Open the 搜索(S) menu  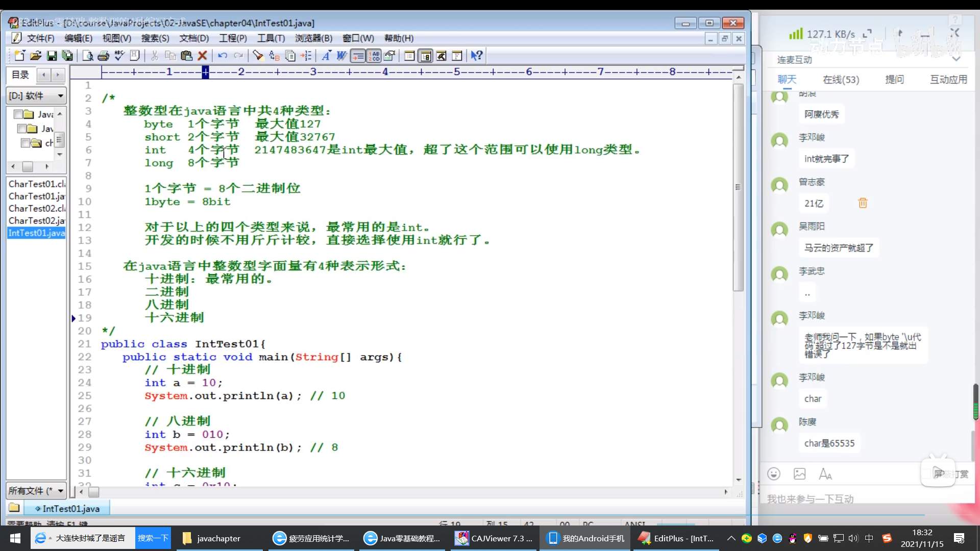(155, 38)
